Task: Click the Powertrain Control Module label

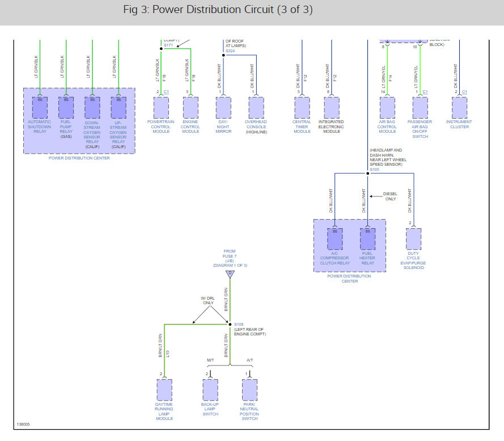Action: [160, 127]
